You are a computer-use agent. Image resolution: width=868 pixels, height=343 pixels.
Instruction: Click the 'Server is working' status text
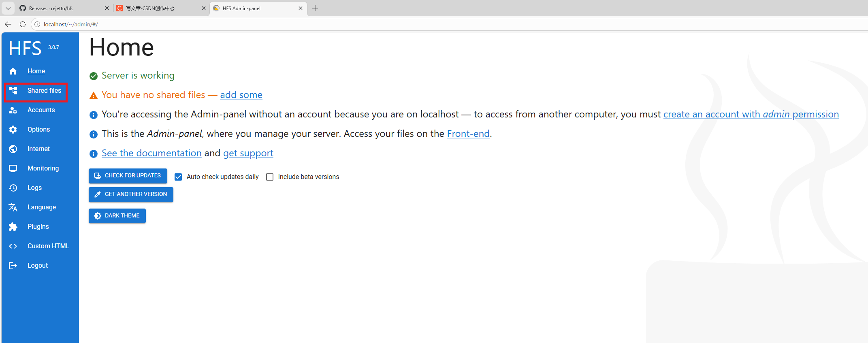click(x=138, y=75)
